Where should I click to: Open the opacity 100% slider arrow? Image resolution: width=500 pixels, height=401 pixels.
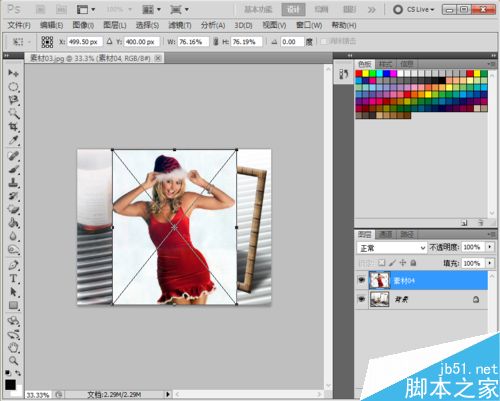coord(490,247)
